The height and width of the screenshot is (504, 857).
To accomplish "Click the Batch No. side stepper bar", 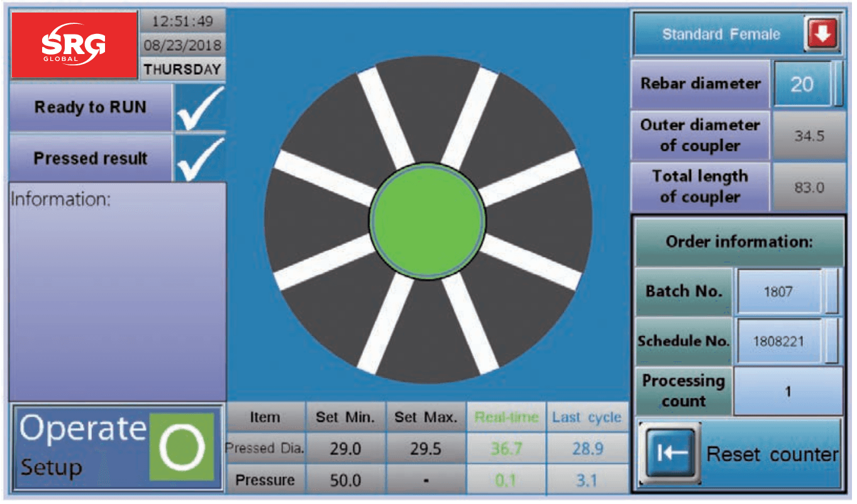I will point(832,292).
